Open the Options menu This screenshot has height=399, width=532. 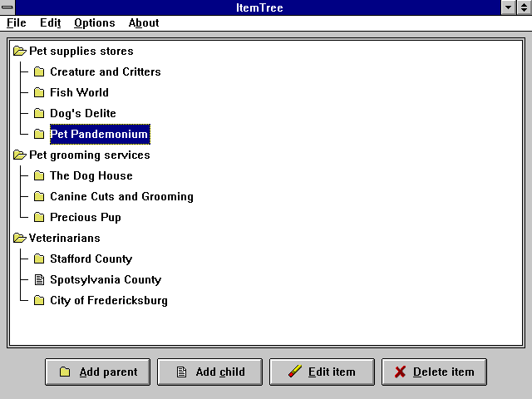click(x=94, y=22)
